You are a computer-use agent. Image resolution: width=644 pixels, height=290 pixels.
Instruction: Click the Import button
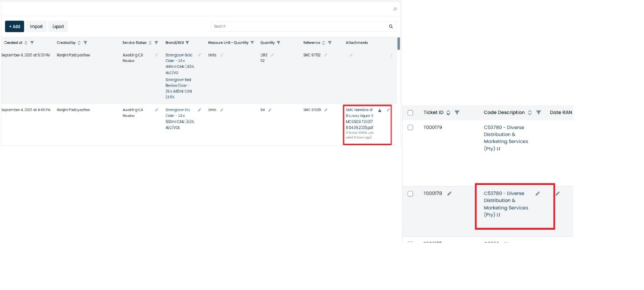pyautogui.click(x=36, y=26)
